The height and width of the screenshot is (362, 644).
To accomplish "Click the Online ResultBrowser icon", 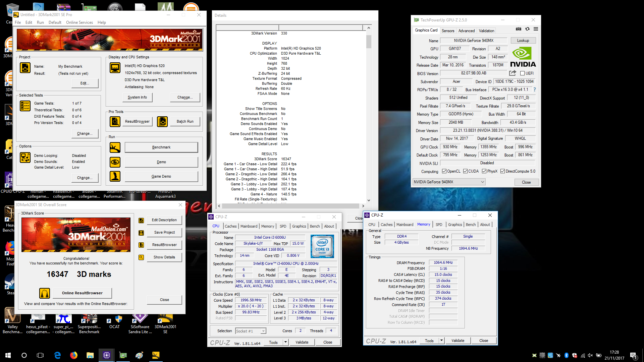I will pyautogui.click(x=45, y=293).
